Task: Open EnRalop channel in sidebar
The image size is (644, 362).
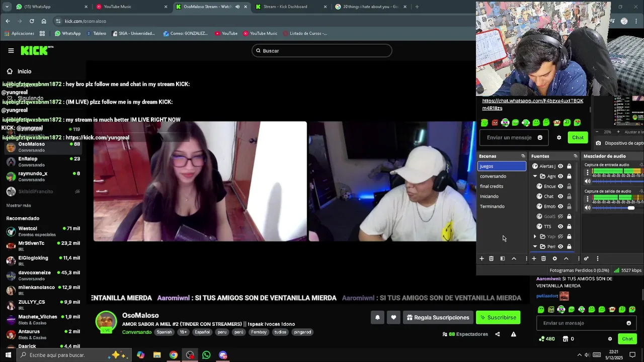Action: click(x=43, y=161)
